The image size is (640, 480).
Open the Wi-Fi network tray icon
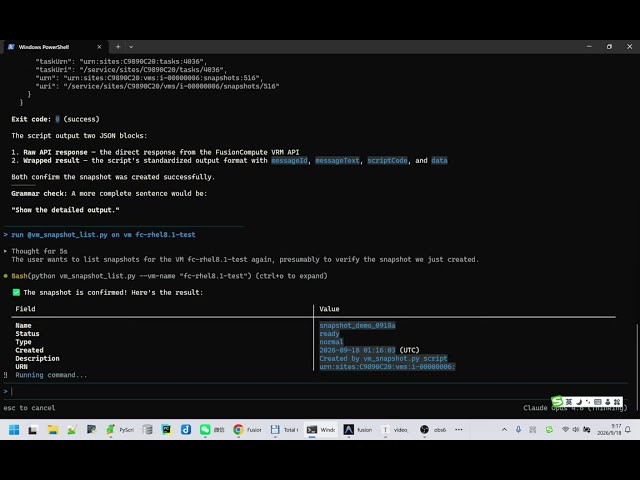tap(565, 429)
